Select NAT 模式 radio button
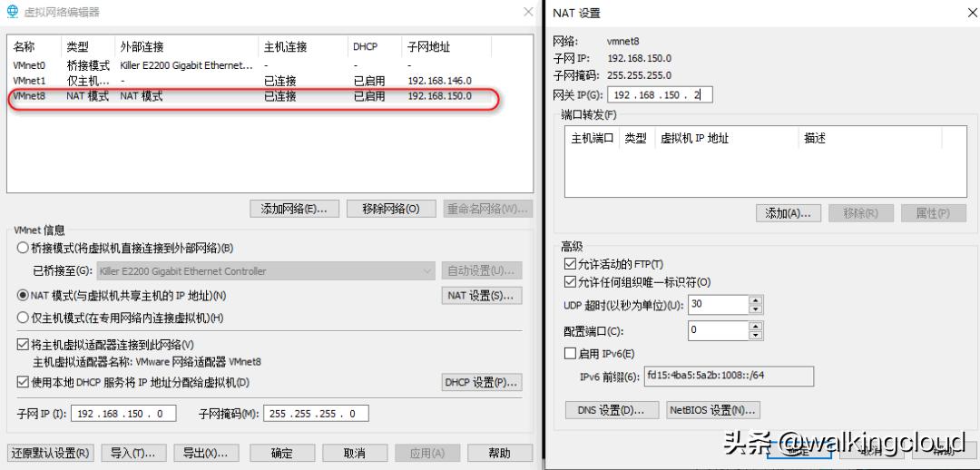The width and height of the screenshot is (980, 470). pyautogui.click(x=24, y=295)
